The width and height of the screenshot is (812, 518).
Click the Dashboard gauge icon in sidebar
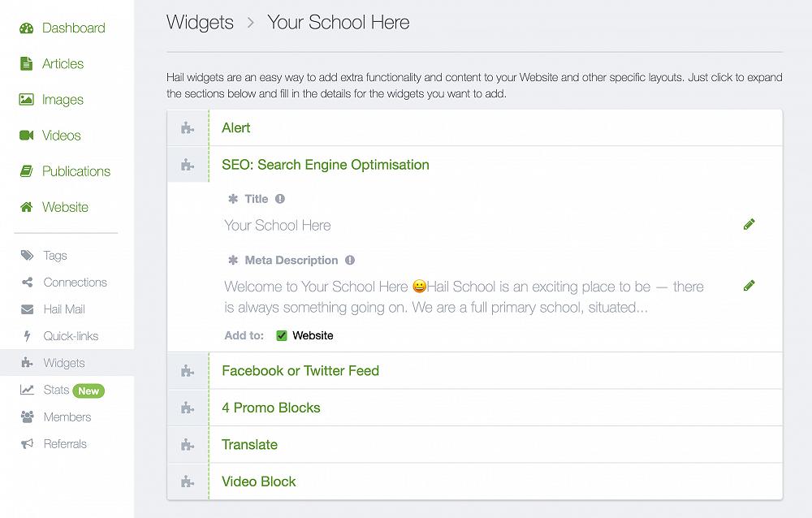click(27, 28)
